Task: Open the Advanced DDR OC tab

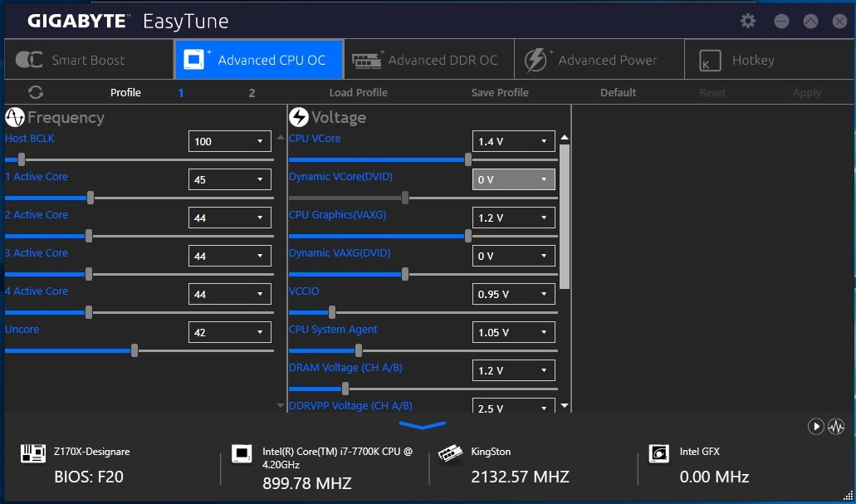Action: point(429,60)
